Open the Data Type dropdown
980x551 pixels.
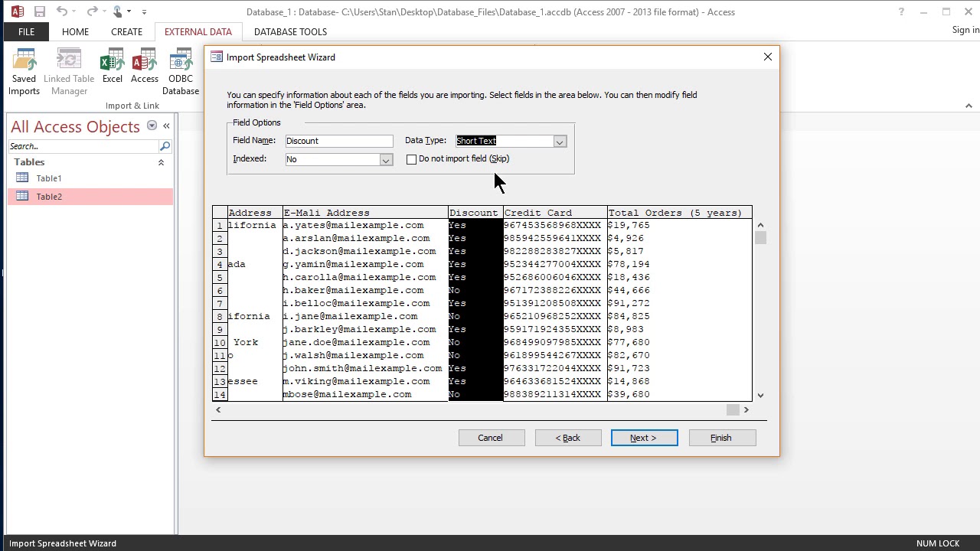coord(560,142)
